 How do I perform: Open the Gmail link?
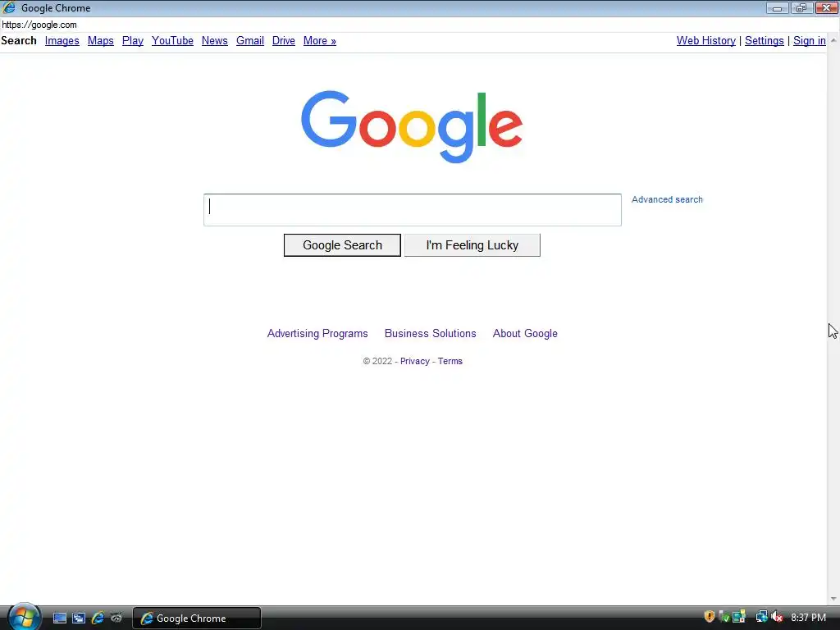click(x=250, y=41)
